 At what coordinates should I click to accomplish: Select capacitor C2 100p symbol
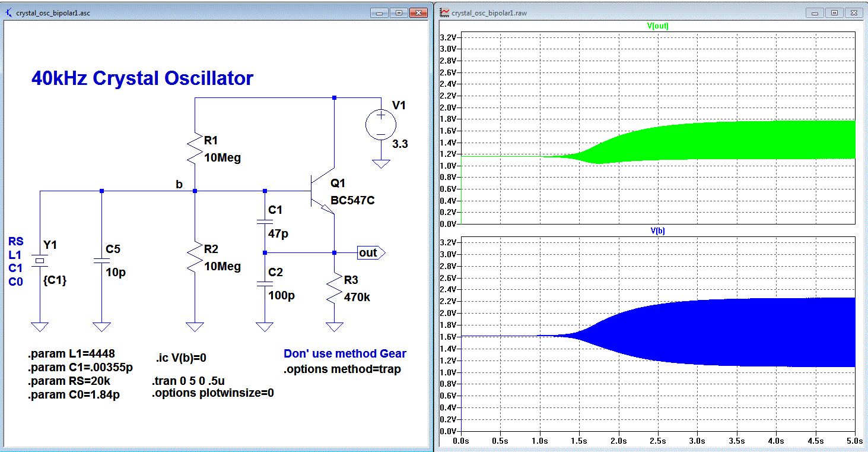264,285
